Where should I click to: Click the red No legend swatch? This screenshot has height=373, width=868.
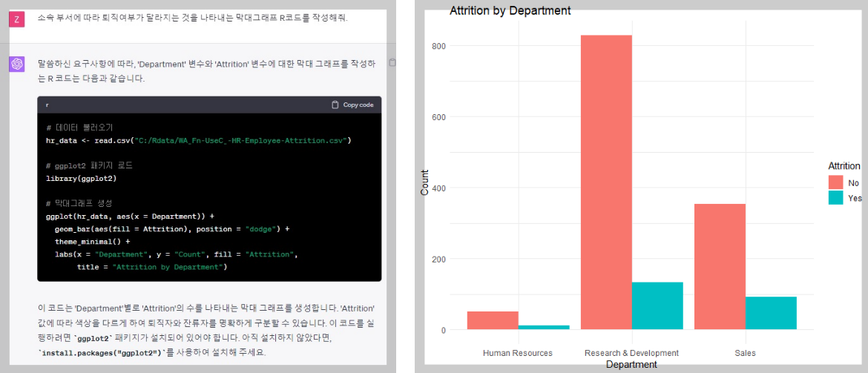pyautogui.click(x=835, y=182)
